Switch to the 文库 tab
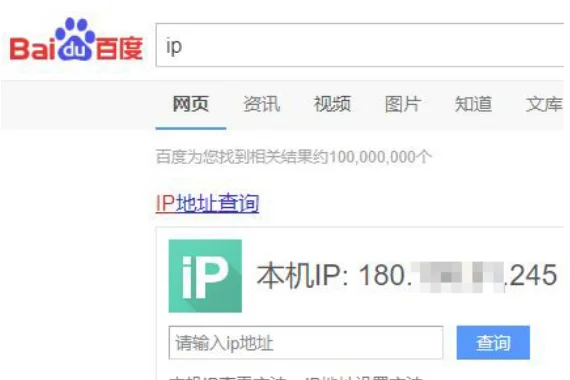This screenshot has width=570, height=380. [544, 104]
